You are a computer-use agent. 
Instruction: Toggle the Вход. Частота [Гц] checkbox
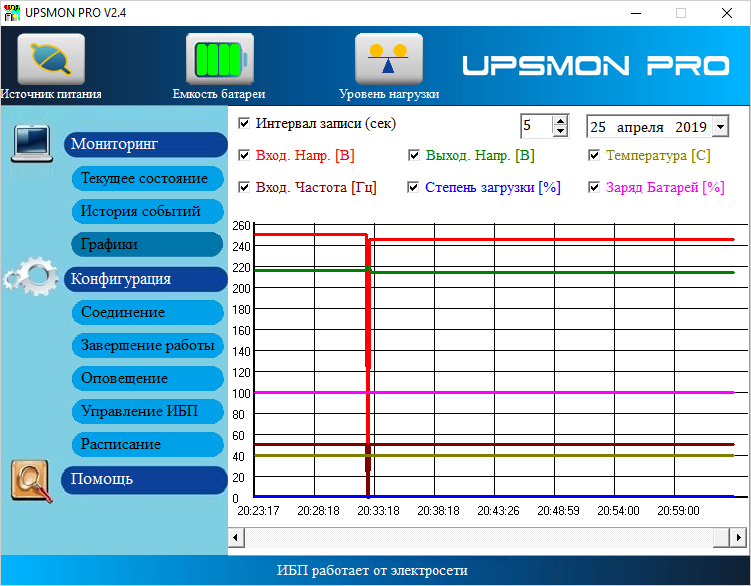tap(244, 187)
